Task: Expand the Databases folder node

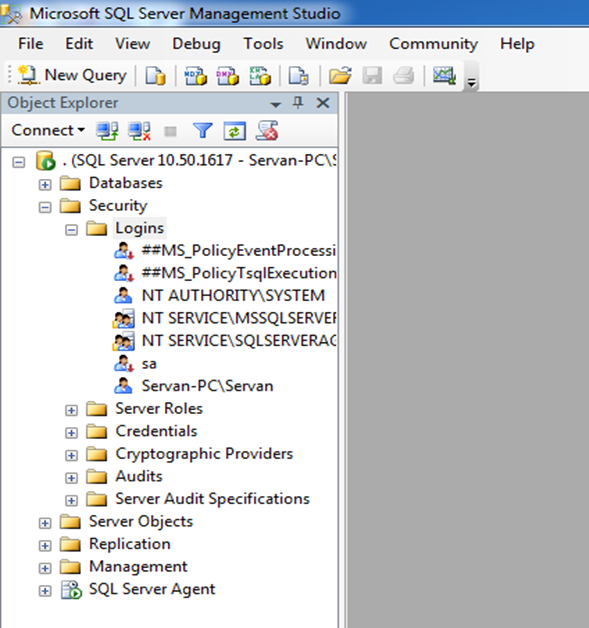Action: [x=45, y=185]
